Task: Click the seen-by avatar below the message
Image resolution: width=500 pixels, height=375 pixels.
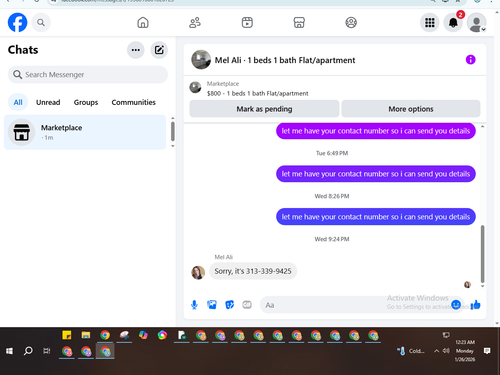Action: point(467,285)
